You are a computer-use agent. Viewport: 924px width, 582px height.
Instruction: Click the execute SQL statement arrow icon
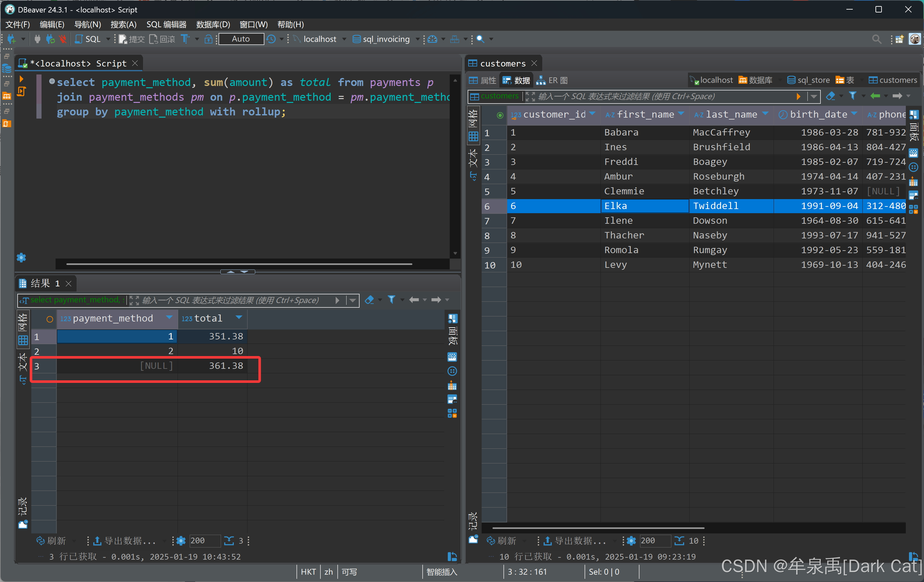(x=21, y=79)
